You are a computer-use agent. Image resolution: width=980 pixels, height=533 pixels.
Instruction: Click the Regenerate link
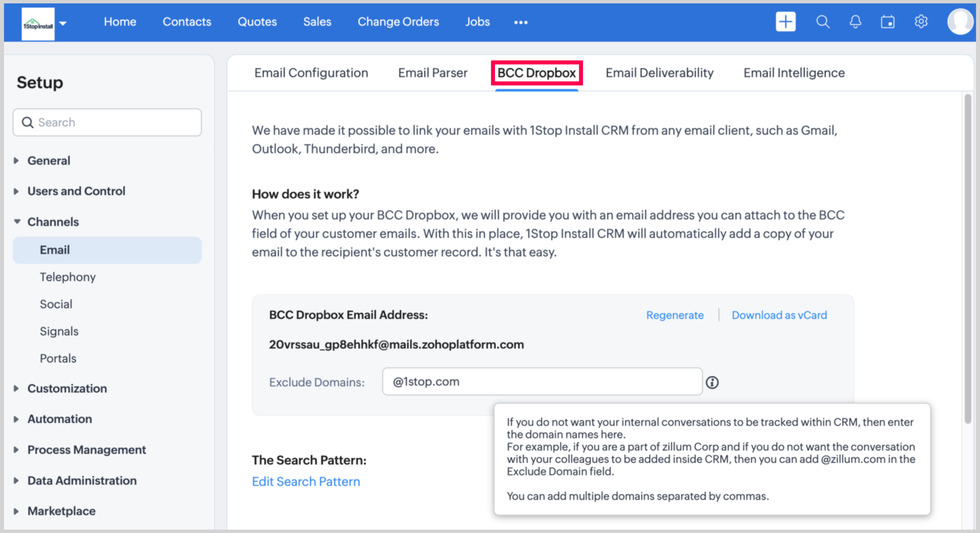(675, 315)
